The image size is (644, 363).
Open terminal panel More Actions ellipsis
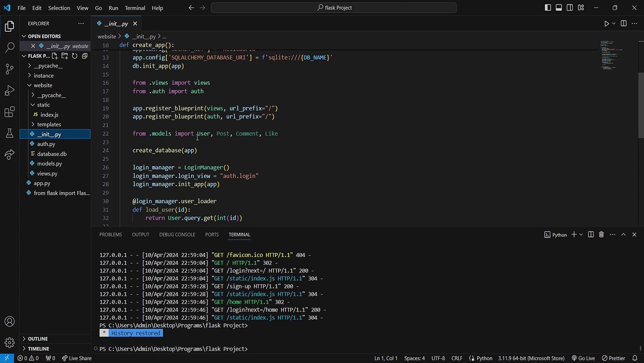coord(612,234)
